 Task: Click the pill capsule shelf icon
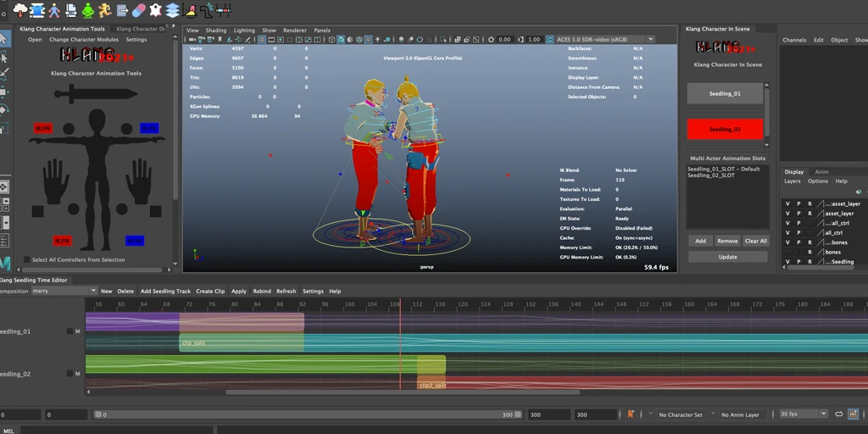(x=139, y=9)
